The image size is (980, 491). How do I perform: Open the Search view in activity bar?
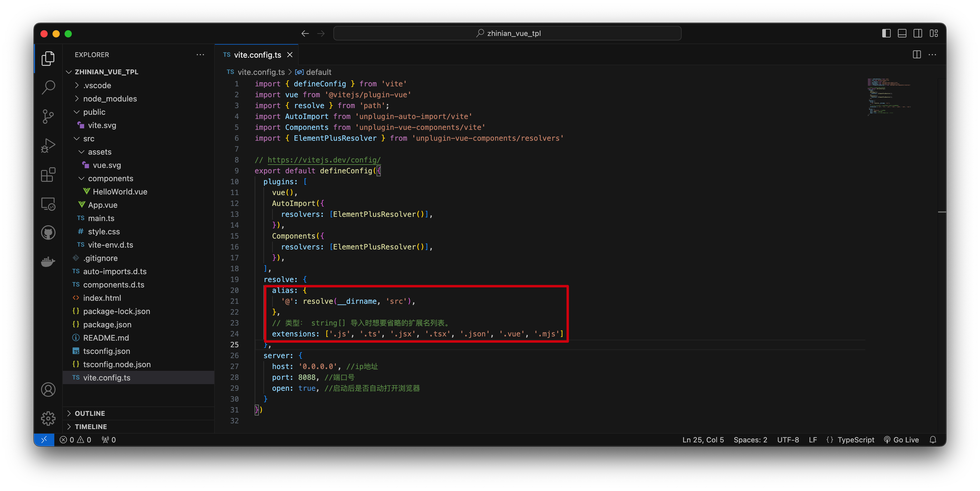pos(48,87)
